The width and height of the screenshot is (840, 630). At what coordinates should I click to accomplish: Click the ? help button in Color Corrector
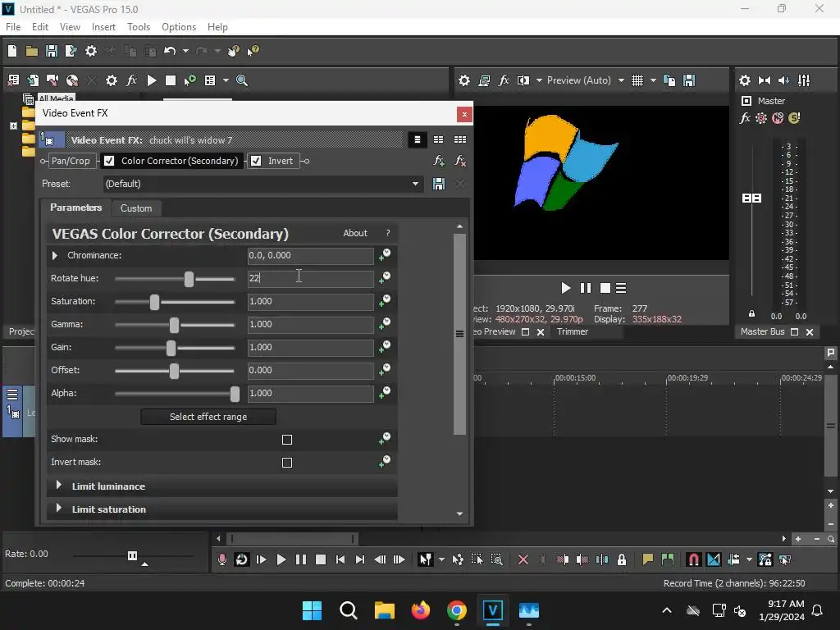coord(388,233)
